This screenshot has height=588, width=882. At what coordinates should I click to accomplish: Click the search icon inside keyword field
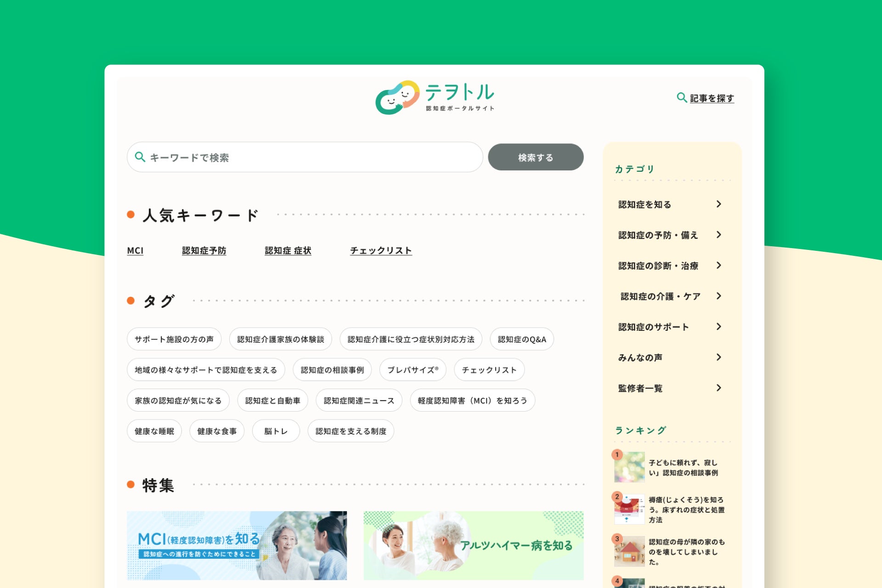(140, 157)
